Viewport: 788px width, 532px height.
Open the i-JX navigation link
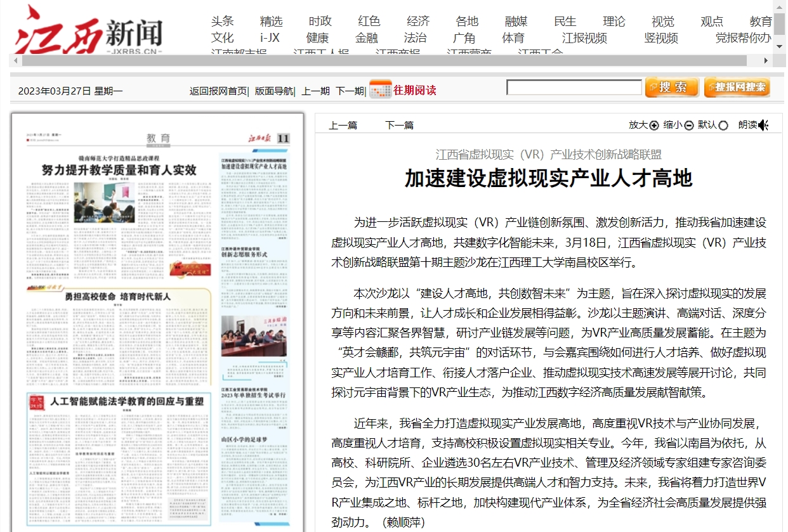coord(270,38)
